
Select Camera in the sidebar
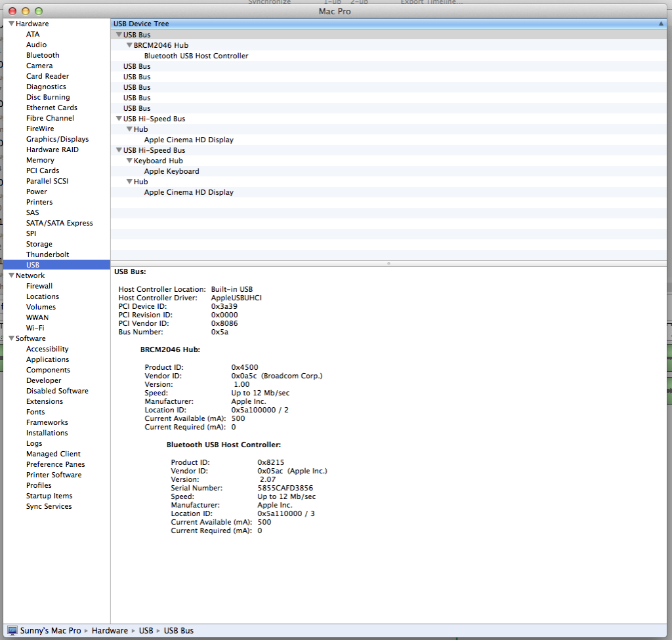(x=39, y=66)
